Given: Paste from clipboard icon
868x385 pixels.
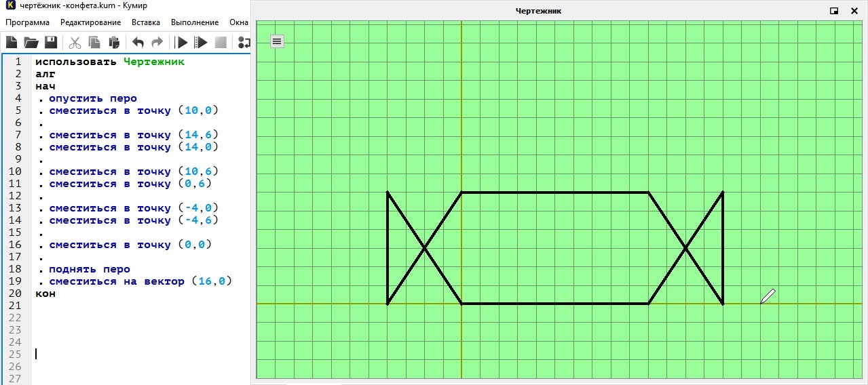Looking at the screenshot, I should (114, 43).
